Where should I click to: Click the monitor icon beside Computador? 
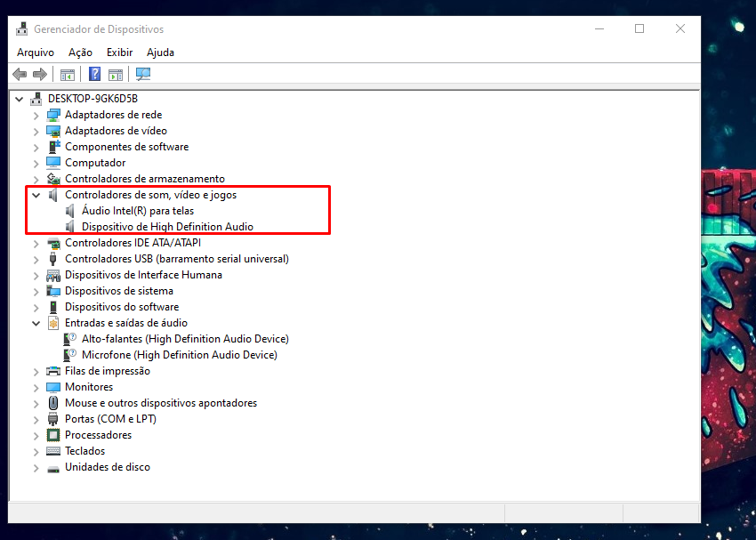[x=53, y=163]
